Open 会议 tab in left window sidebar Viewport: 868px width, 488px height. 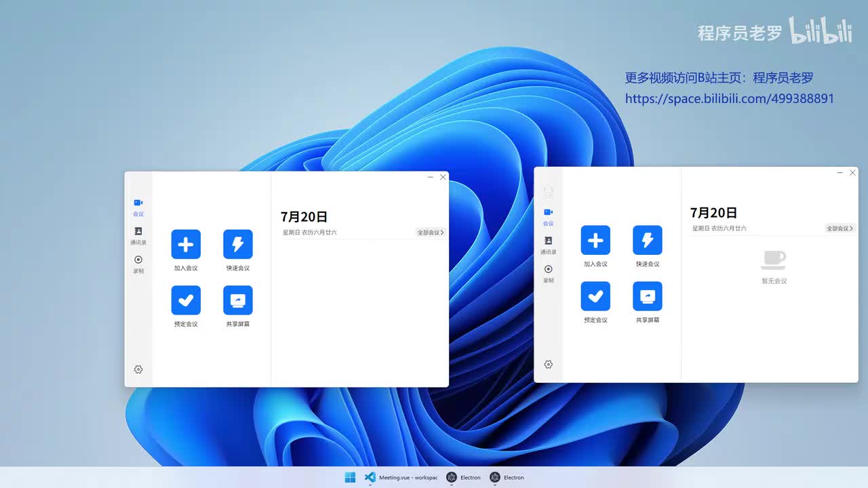138,207
